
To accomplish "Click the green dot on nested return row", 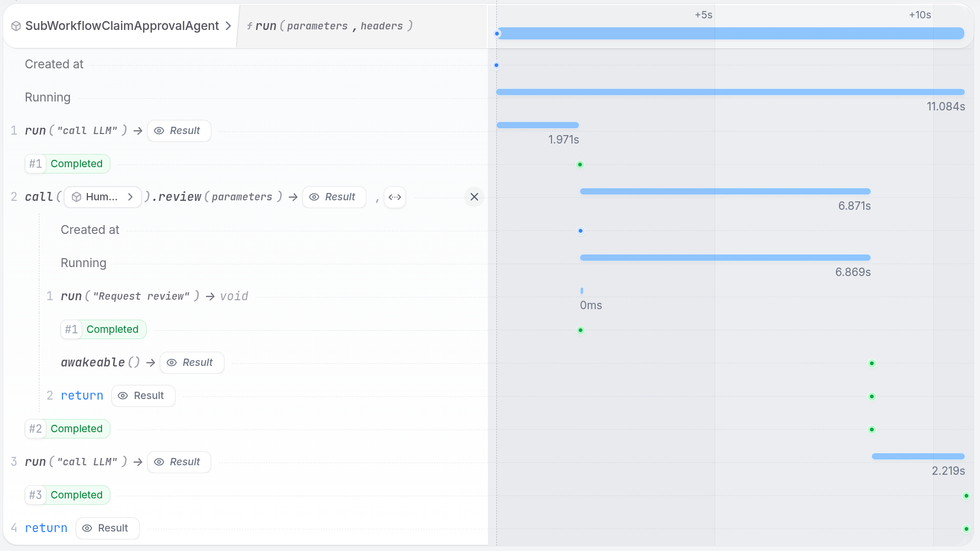I will coord(872,396).
